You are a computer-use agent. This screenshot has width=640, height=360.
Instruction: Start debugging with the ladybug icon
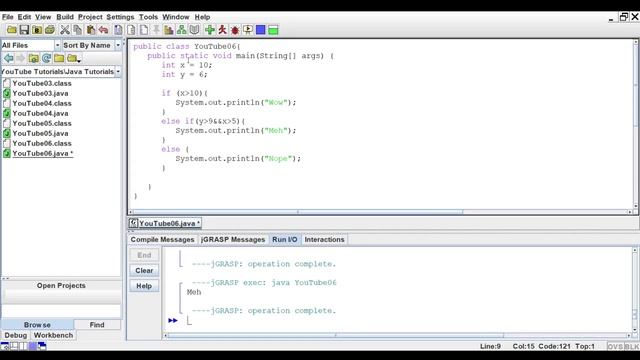(x=235, y=30)
